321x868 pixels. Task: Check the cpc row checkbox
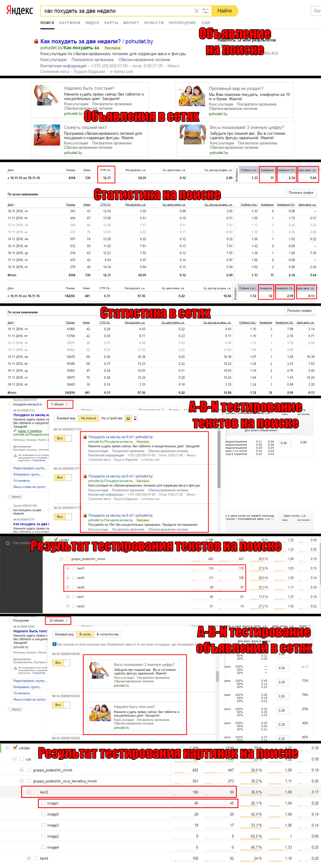(x=22, y=759)
